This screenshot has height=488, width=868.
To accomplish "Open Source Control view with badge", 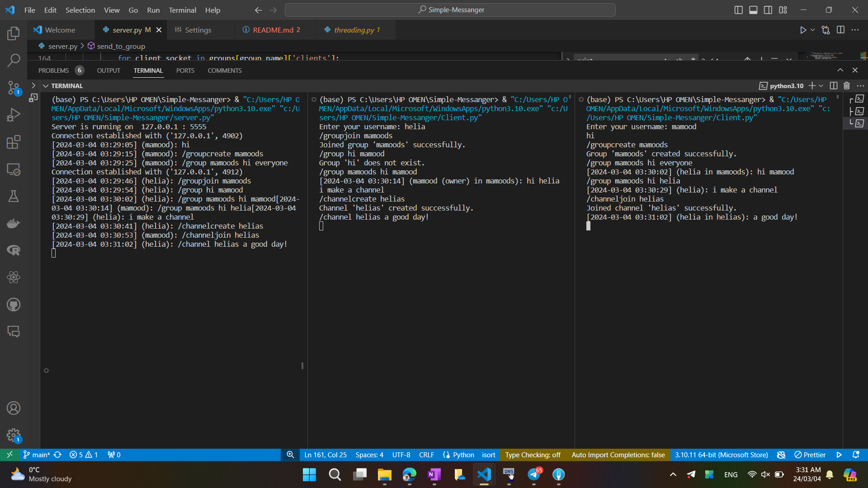I will pos(14,88).
